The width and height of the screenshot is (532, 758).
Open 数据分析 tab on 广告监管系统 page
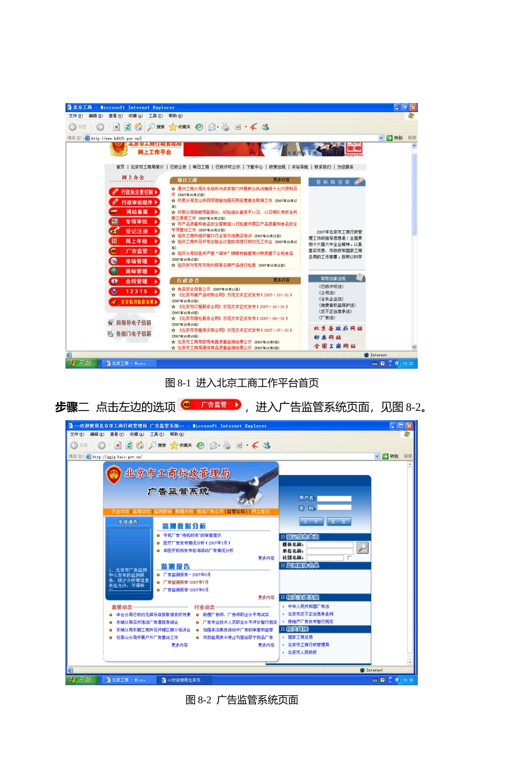click(x=184, y=511)
